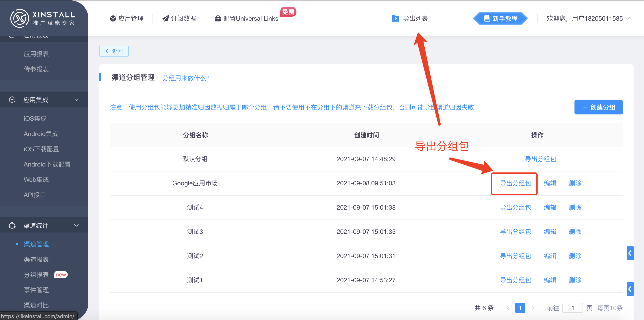644x320 pixels.
Task: Export group package for 测试4
Action: (515, 207)
